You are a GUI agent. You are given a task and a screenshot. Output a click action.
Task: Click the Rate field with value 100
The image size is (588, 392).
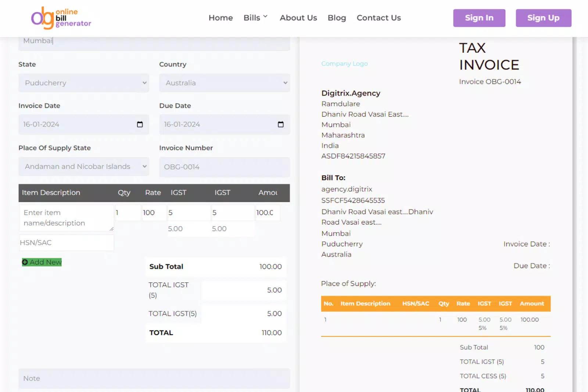pyautogui.click(x=154, y=213)
